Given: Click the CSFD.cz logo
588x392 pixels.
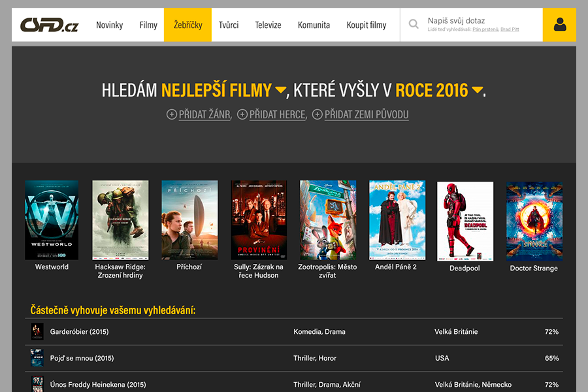Looking at the screenshot, I should click(x=49, y=25).
